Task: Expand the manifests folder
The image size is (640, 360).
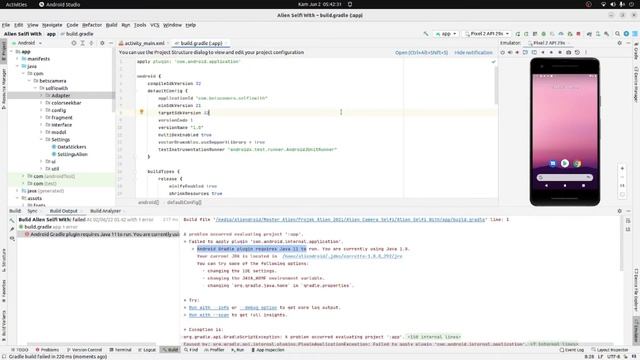Action: pos(18,59)
